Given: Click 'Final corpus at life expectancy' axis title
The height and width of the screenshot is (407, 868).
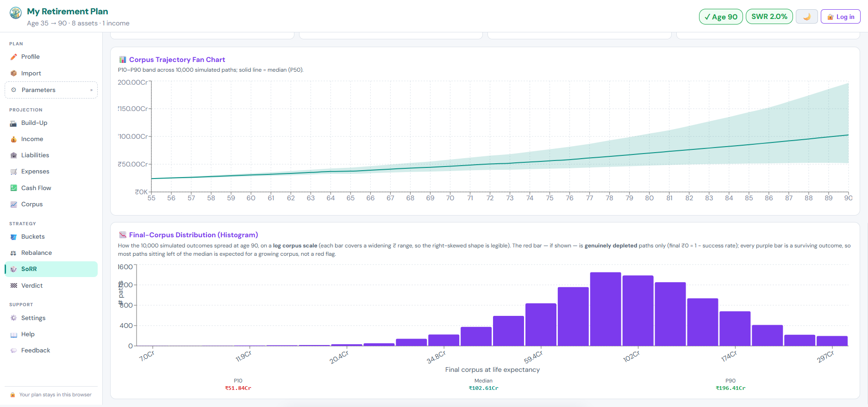Looking at the screenshot, I should 493,370.
